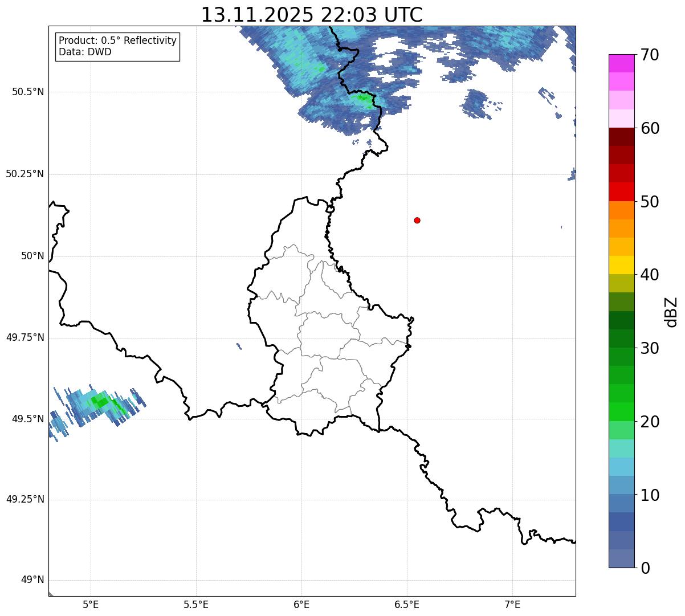Click the 49.25°N latitude label

[x=25, y=499]
